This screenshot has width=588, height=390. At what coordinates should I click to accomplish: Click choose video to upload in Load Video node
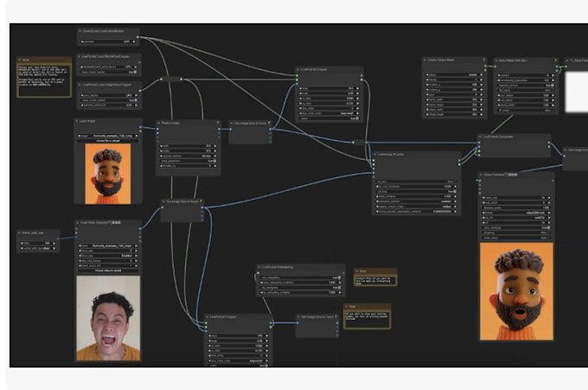click(108, 269)
